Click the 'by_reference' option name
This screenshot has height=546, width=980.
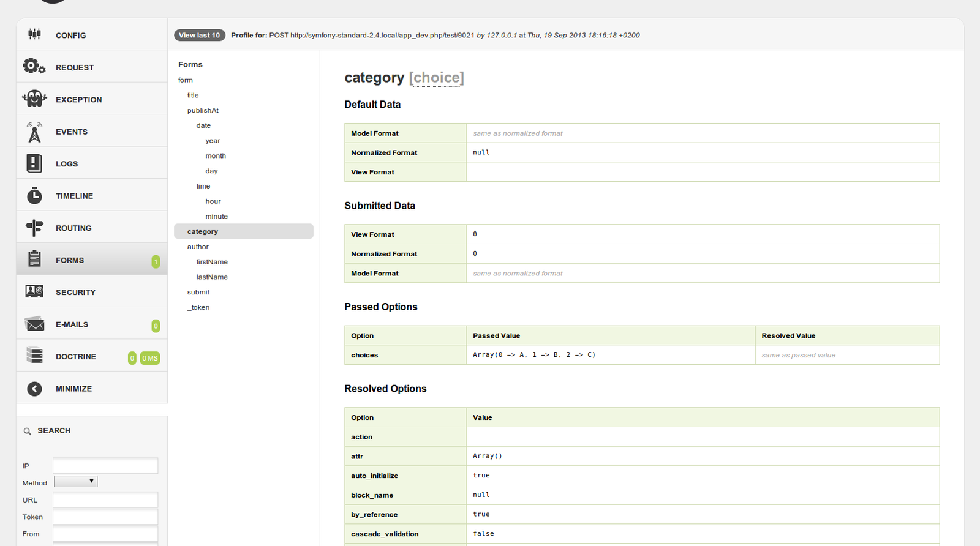coord(374,515)
